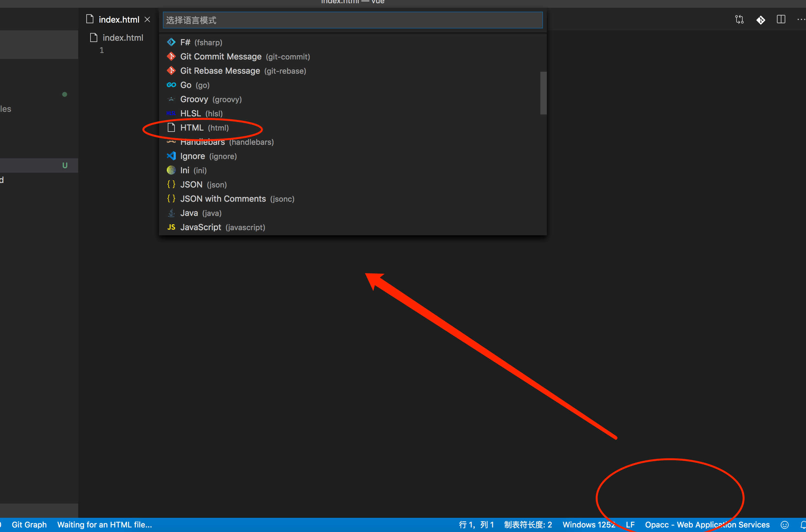Open 制表符长度: 2 indentation selector
Image resolution: width=806 pixels, height=532 pixels.
tap(528, 525)
